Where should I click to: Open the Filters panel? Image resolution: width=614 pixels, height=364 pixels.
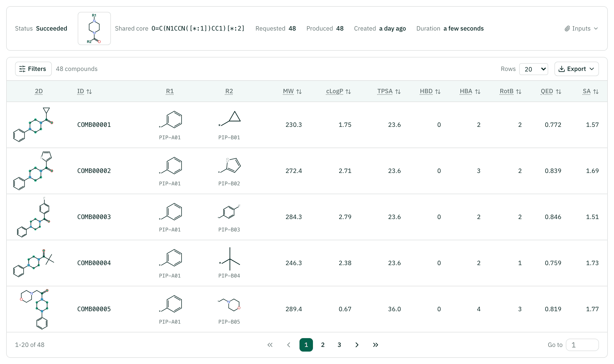[33, 69]
